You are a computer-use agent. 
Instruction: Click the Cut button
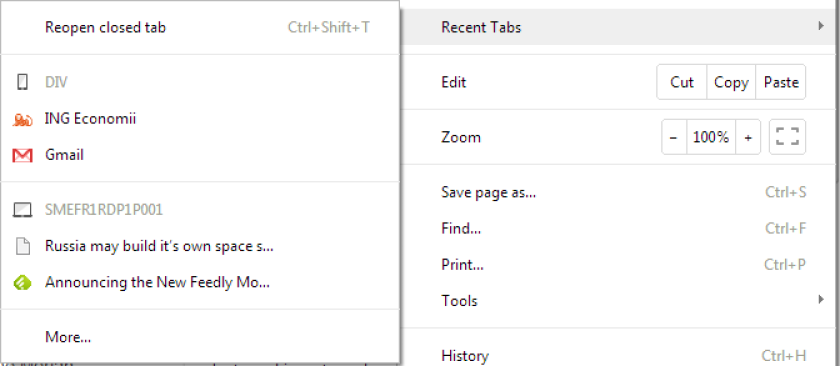tap(682, 82)
